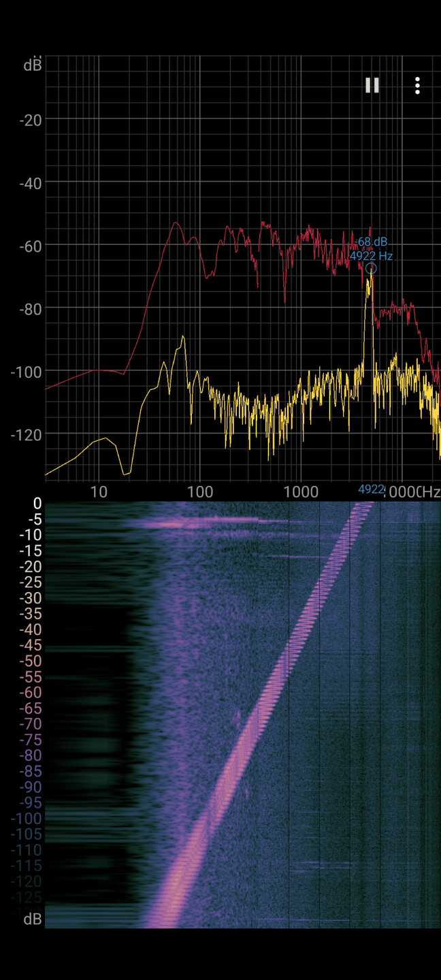Screen dimensions: 441x980
Task: Tap the 100 Hz frequency axis label
Action: (x=199, y=492)
